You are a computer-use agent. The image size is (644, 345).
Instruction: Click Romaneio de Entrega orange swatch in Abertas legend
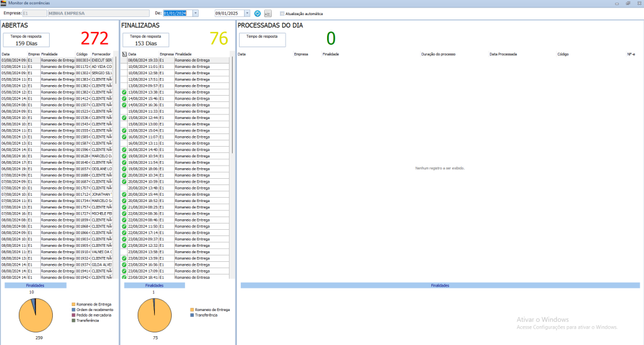[74, 305]
